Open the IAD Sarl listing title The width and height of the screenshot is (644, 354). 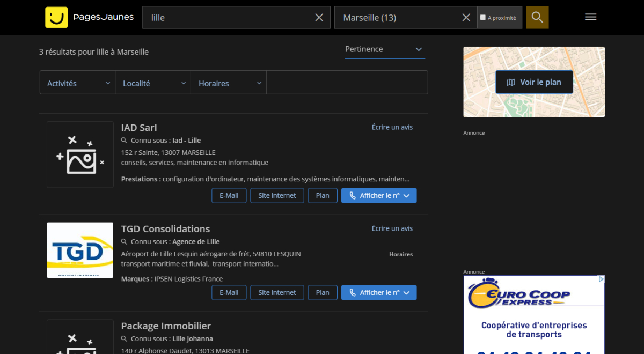point(139,128)
